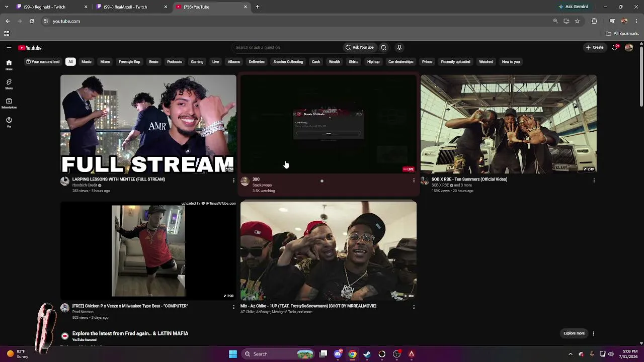Open options for the COMPUTER type beat video
644x362 pixels.
(233, 307)
